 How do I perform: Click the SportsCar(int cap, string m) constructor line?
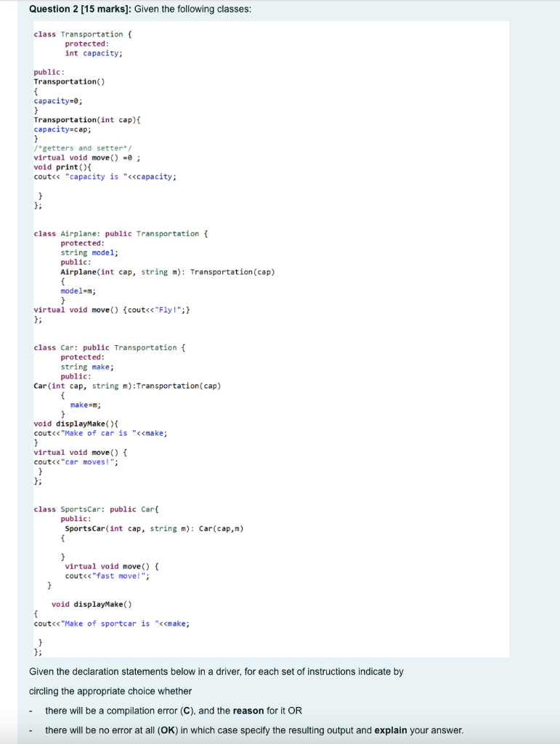tap(154, 529)
